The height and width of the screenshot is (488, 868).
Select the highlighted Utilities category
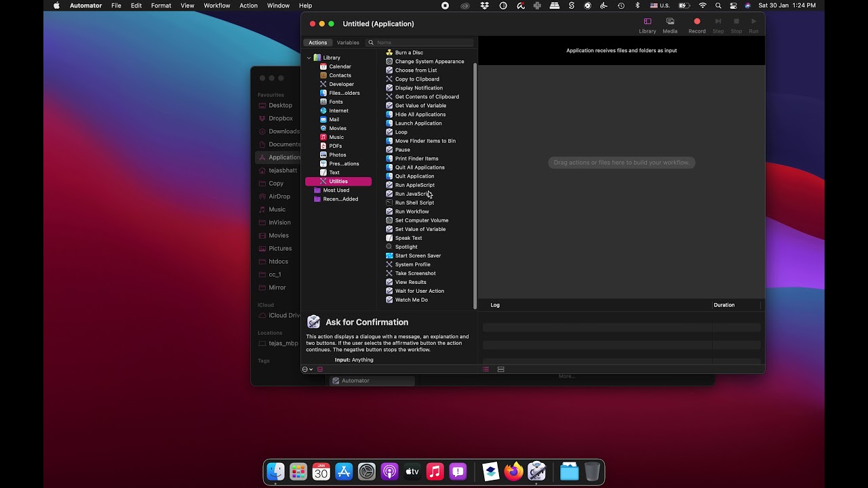pyautogui.click(x=338, y=181)
